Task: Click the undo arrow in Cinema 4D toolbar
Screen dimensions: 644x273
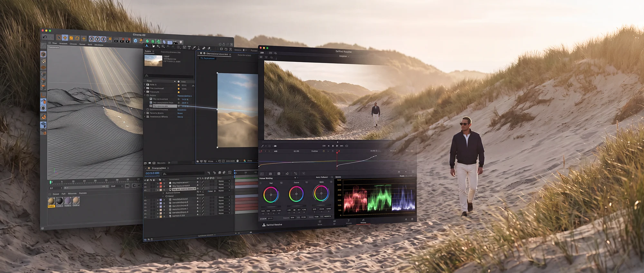Action: point(45,37)
